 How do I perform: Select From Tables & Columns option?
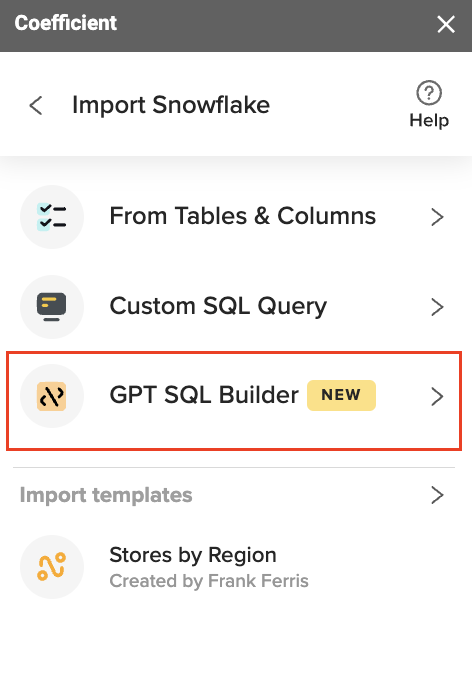pos(236,217)
